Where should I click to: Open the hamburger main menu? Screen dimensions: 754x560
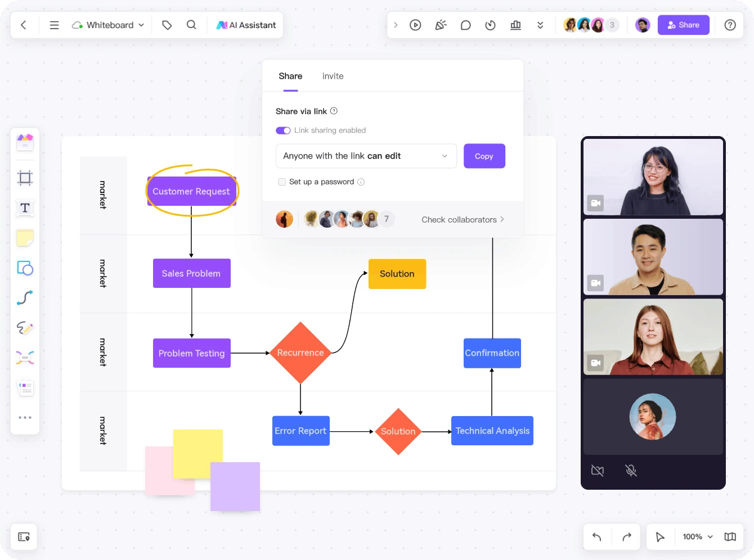(x=54, y=25)
